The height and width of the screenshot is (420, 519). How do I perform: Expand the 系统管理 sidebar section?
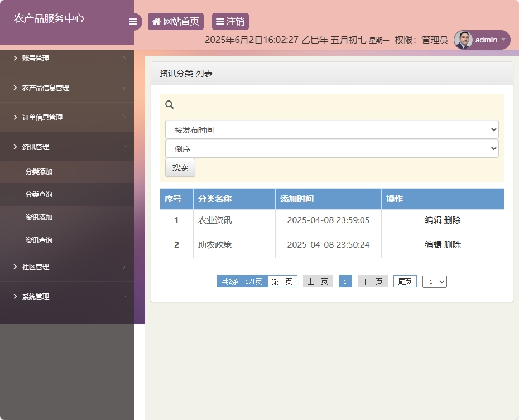(x=67, y=296)
